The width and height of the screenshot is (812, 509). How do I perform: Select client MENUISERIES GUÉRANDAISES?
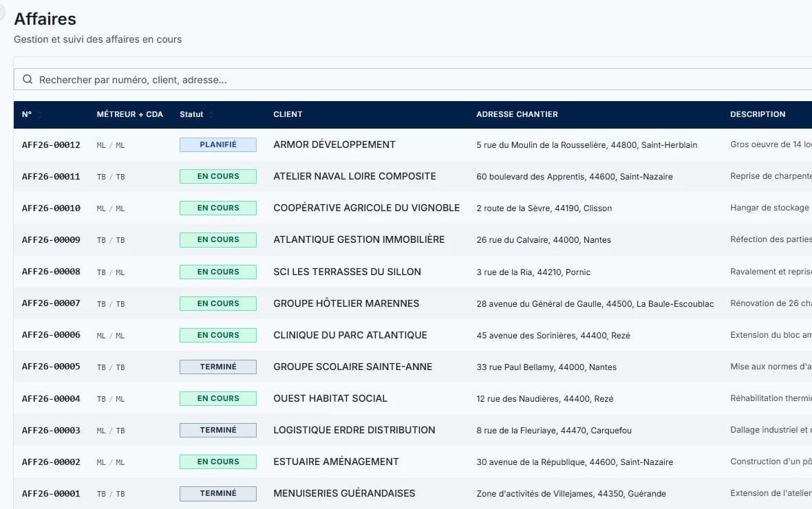click(344, 493)
